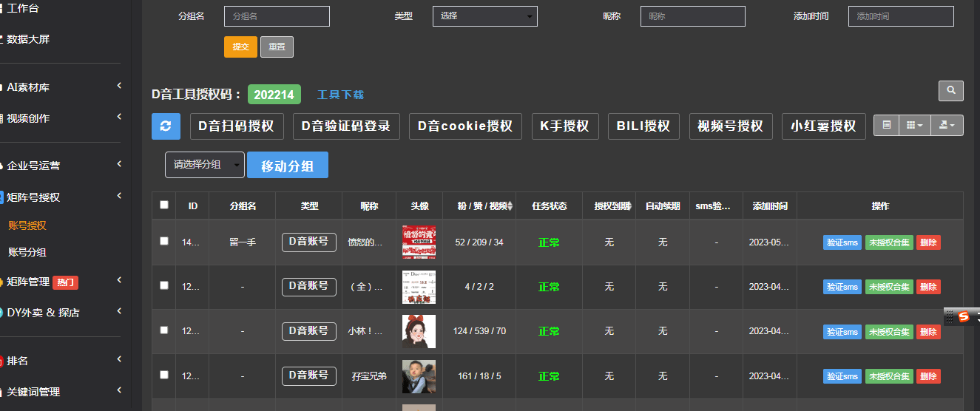980x411 pixels.
Task: Click the 52 / 209 / 34 stats cell
Action: point(479,242)
